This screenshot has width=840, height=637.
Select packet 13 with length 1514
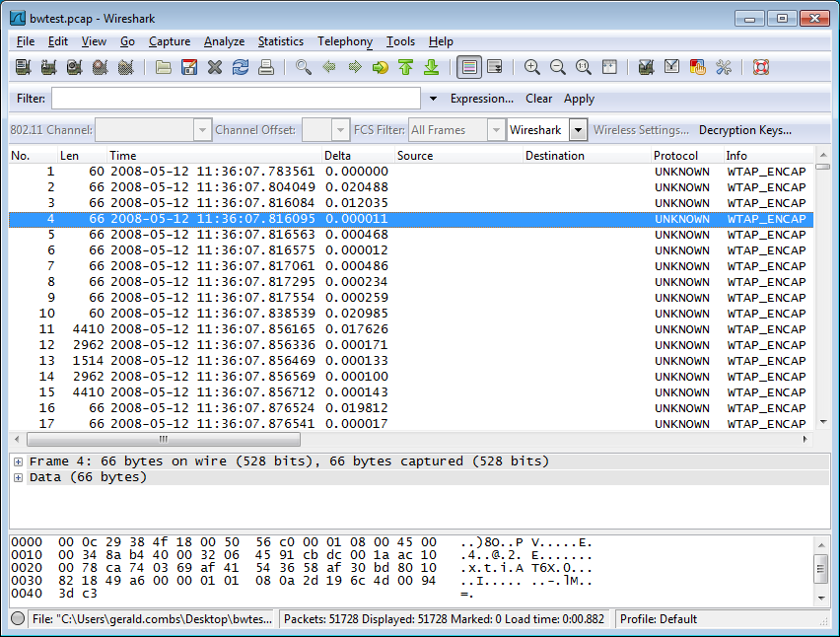tap(411, 361)
